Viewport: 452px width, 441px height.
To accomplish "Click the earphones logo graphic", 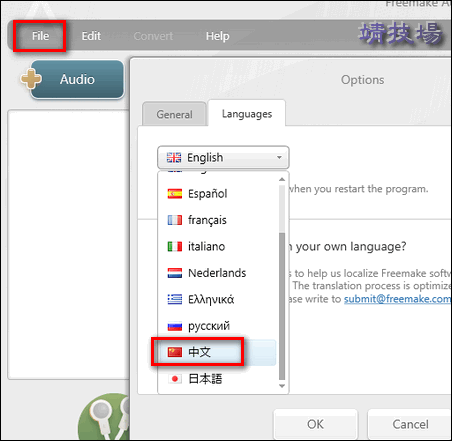I will (x=104, y=417).
